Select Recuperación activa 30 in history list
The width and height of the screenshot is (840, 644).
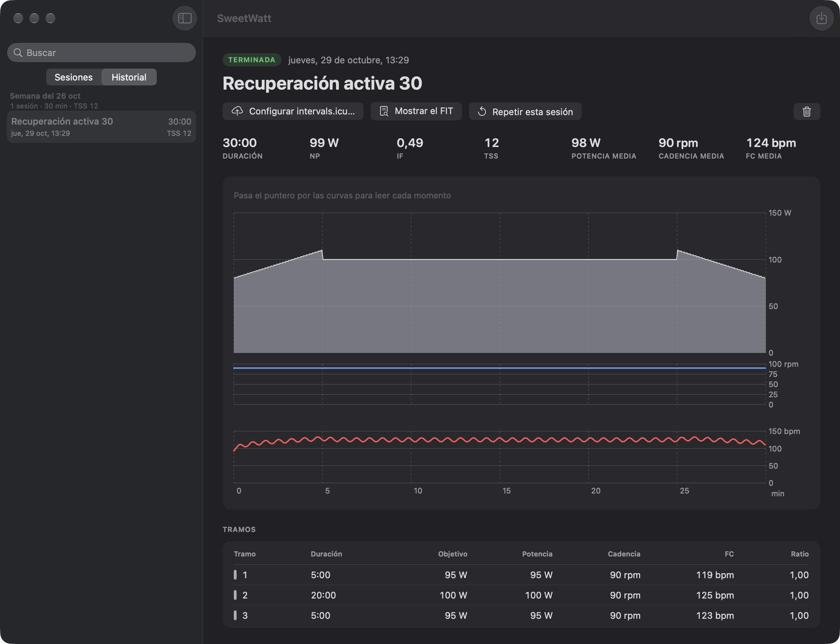tap(101, 127)
